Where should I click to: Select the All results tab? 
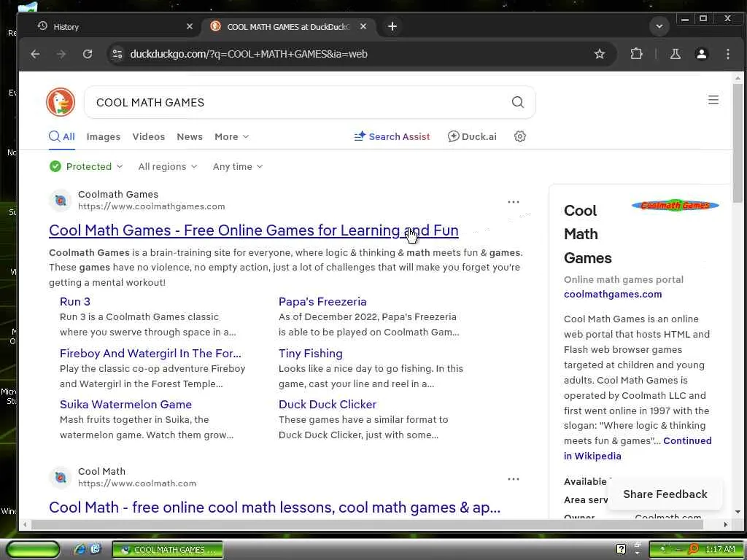62,136
